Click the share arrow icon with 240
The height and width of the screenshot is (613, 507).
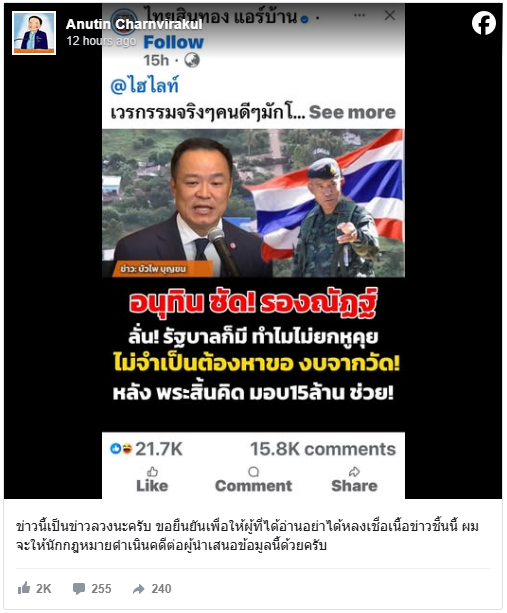(139, 589)
